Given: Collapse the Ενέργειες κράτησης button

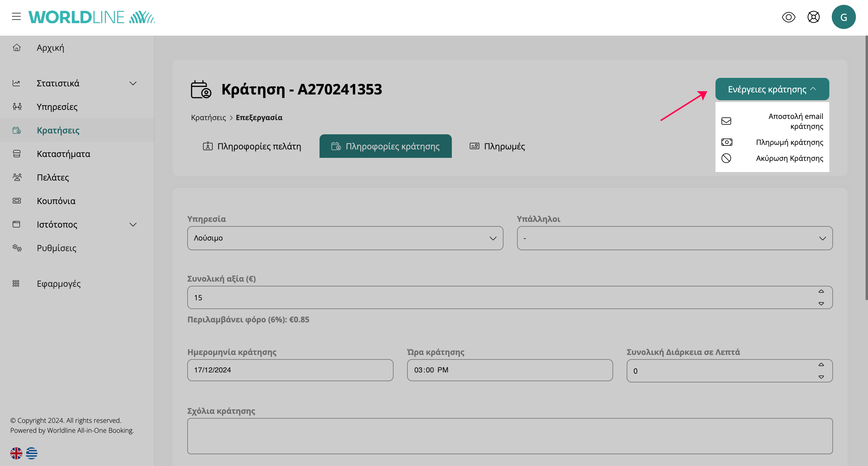Looking at the screenshot, I should point(772,89).
